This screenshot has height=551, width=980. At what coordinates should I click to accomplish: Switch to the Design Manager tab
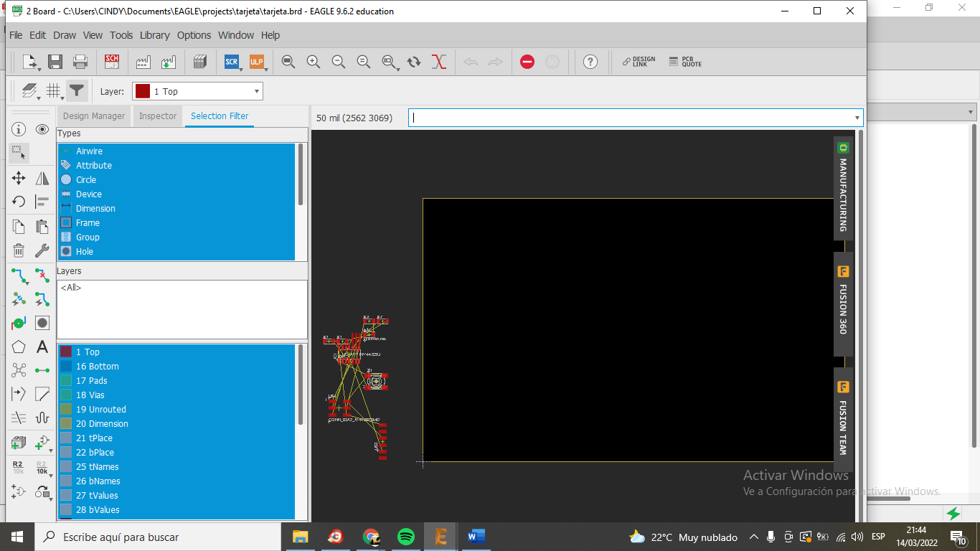tap(93, 116)
